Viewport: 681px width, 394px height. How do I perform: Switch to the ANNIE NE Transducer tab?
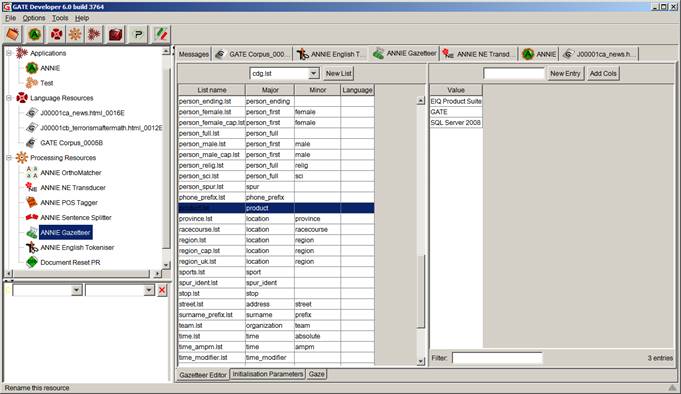point(477,54)
